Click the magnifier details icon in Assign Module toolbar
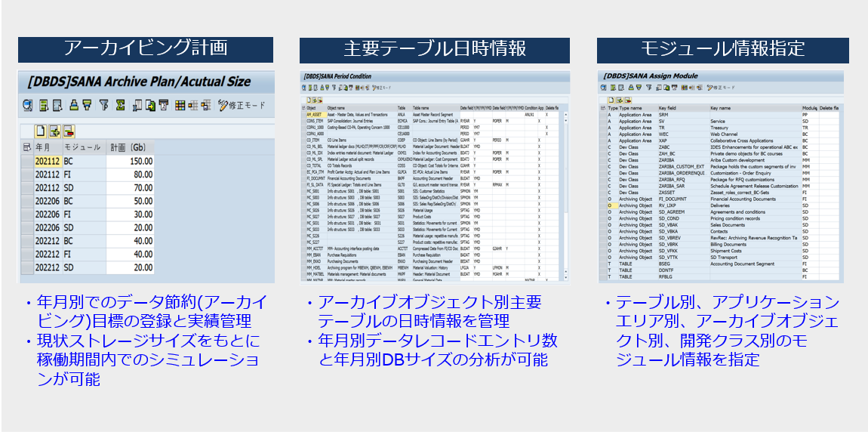868x432 pixels. click(x=603, y=88)
